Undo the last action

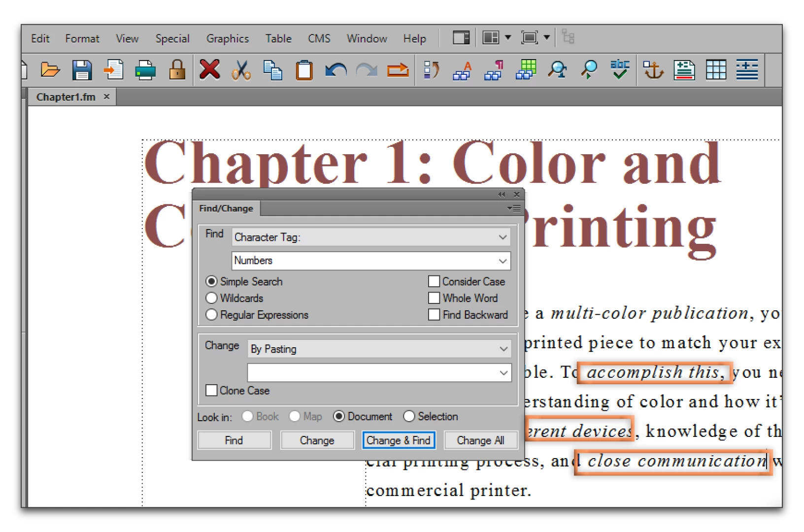[x=335, y=70]
